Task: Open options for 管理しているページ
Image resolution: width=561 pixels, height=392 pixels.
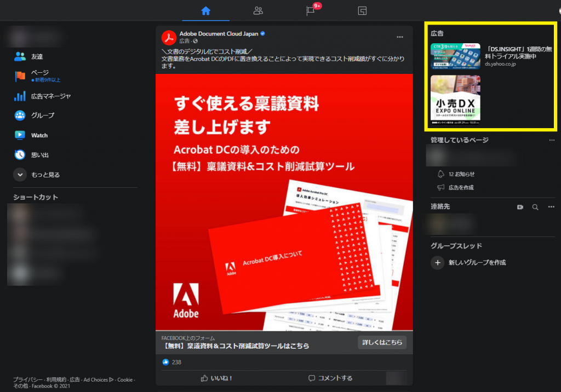Action: click(x=552, y=140)
